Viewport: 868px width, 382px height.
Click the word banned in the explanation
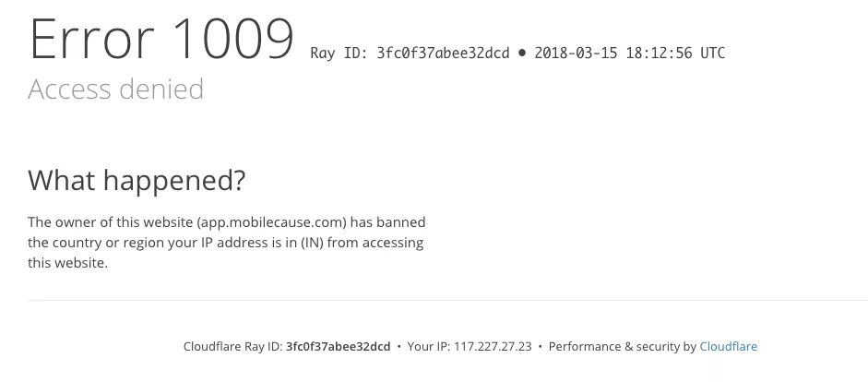[x=400, y=222]
